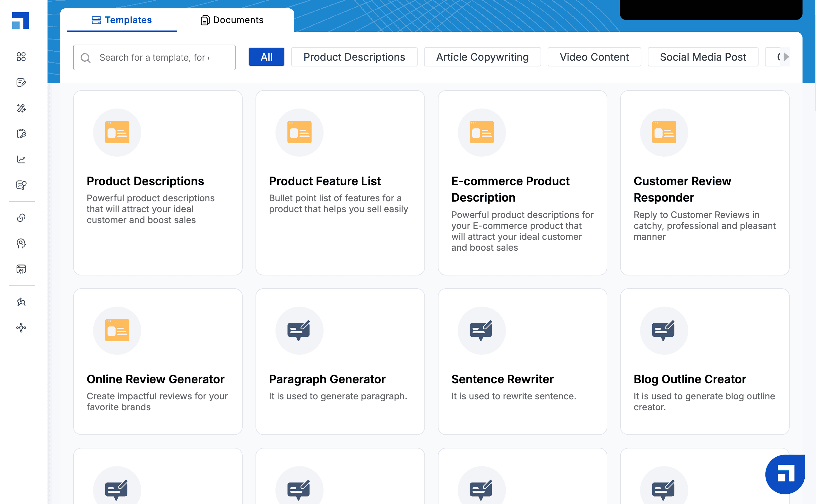Click 'It is used to rewrite sentence.' text
This screenshot has height=504, width=816.
point(514,396)
